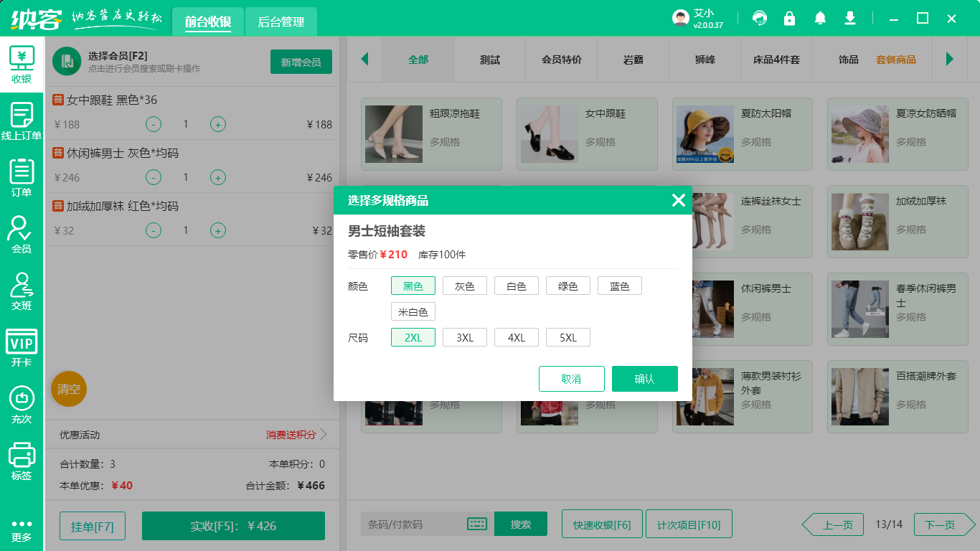Screen dimensions: 980x551
Task: Confirm selection with the 确认 button
Action: tap(644, 379)
